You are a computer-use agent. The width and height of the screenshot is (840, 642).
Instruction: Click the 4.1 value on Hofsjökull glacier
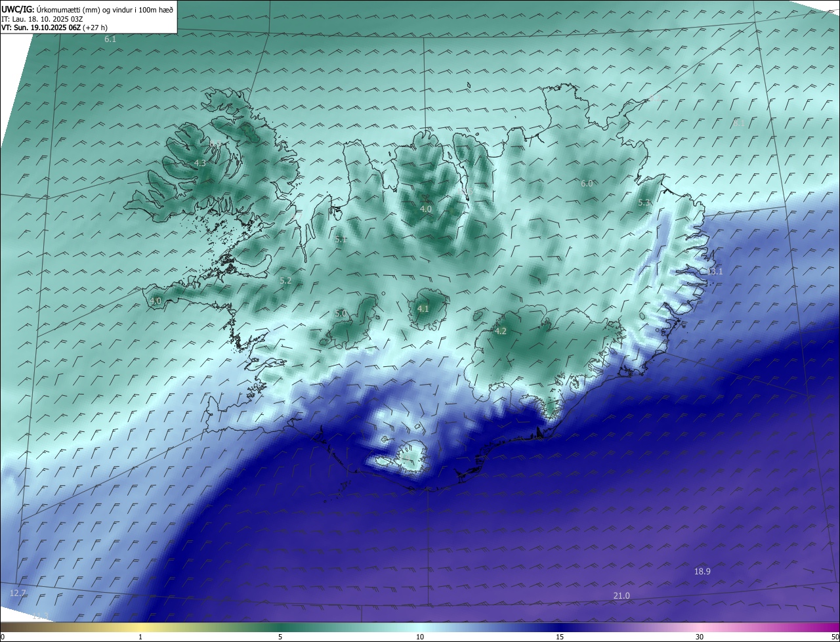coord(423,309)
